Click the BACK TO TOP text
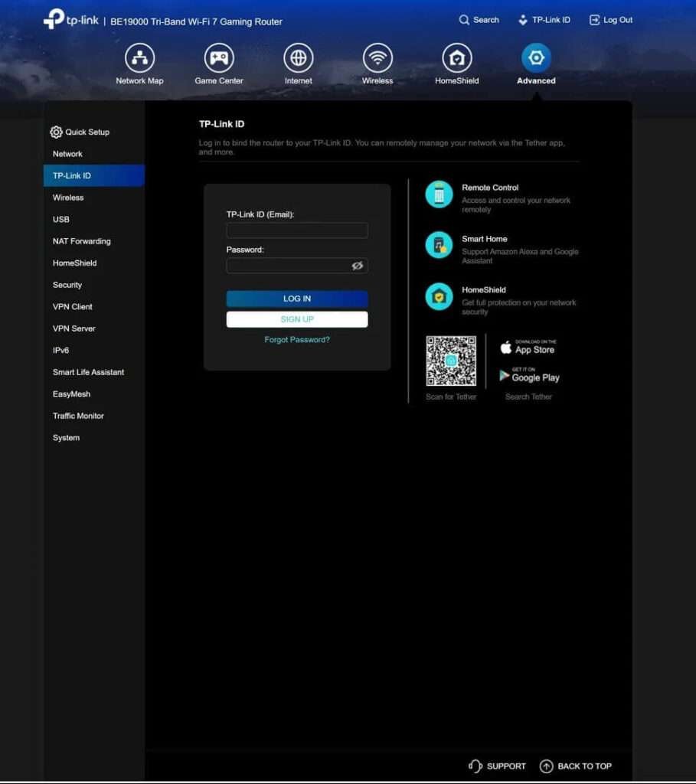 coord(584,766)
